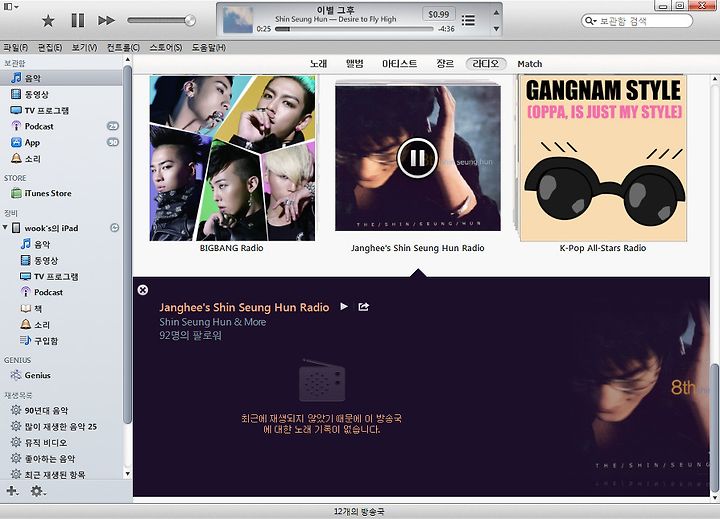Screen dimensions: 720x519
Task: Open 구입함 playlist under the iPad
Action: point(61,341)
